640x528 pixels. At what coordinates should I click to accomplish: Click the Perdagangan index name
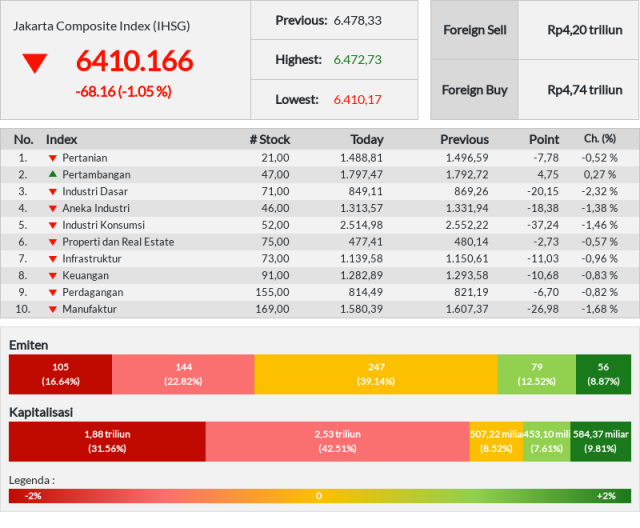pyautogui.click(x=93, y=293)
